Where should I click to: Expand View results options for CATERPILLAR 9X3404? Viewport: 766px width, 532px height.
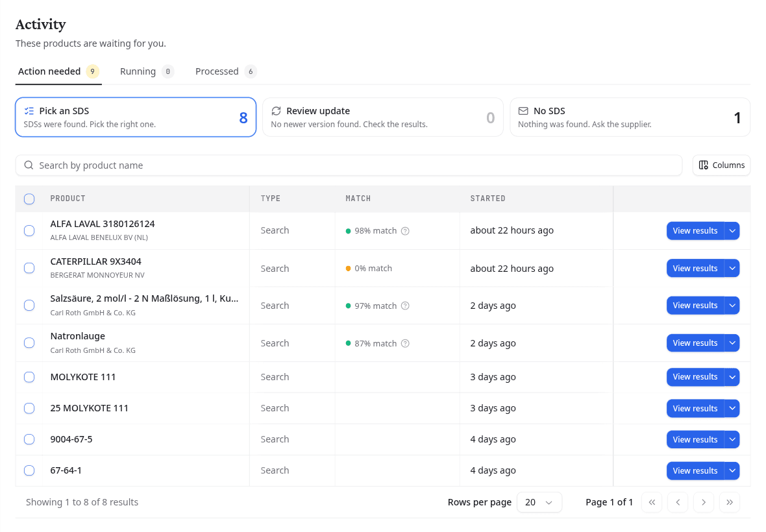point(732,269)
